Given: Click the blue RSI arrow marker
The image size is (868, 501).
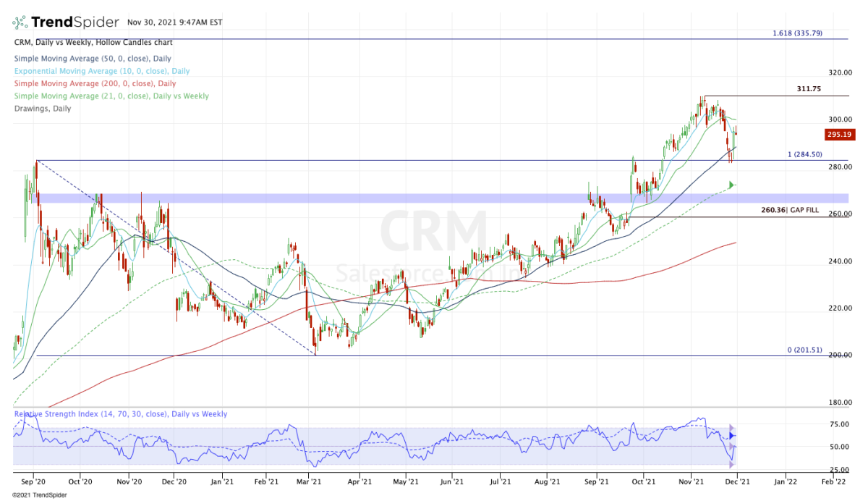Looking at the screenshot, I should point(732,436).
